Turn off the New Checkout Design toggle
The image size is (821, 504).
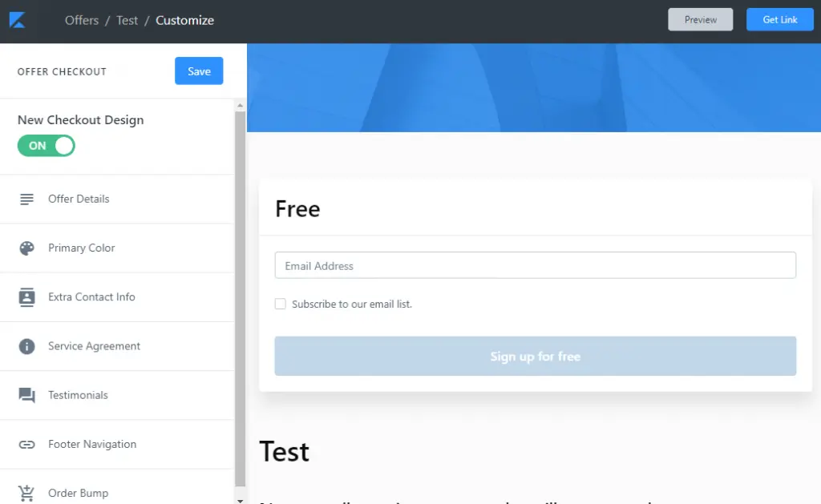click(x=47, y=146)
